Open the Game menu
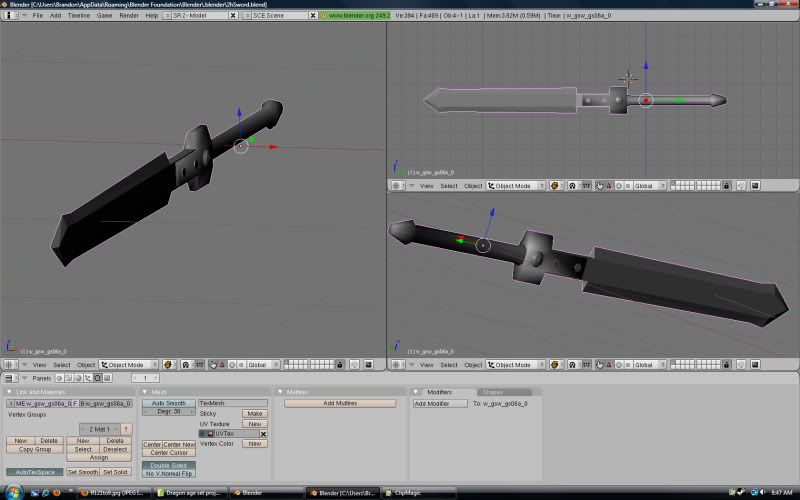The height and width of the screenshot is (500, 800). [x=104, y=15]
